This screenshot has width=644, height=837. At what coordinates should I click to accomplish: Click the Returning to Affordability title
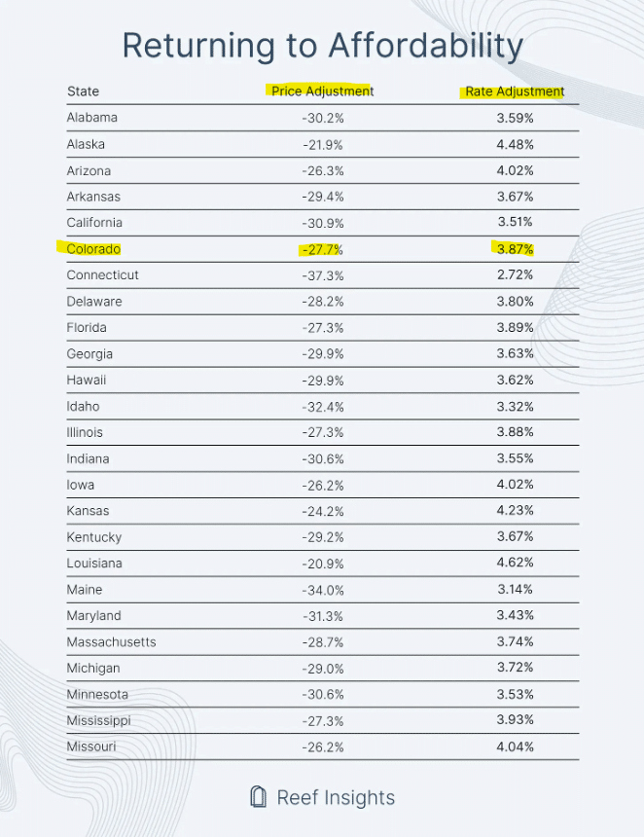click(322, 46)
